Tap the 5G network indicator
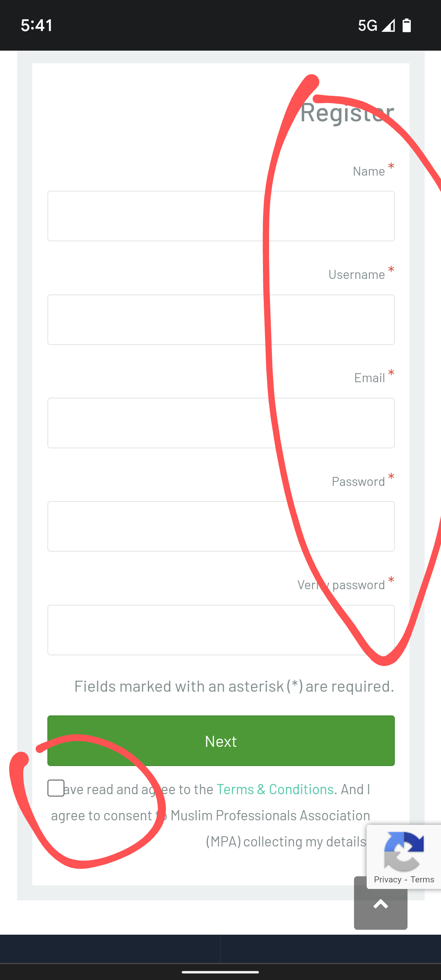 [x=367, y=25]
